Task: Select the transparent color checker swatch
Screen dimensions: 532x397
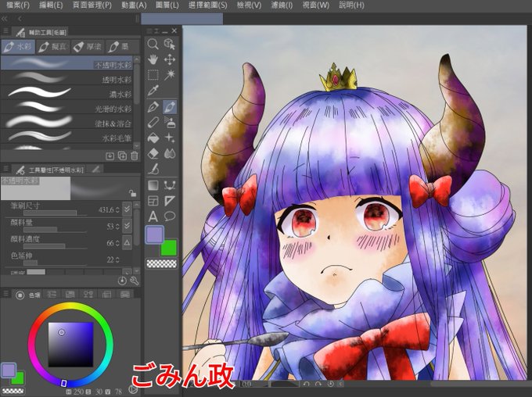Action: 161,263
